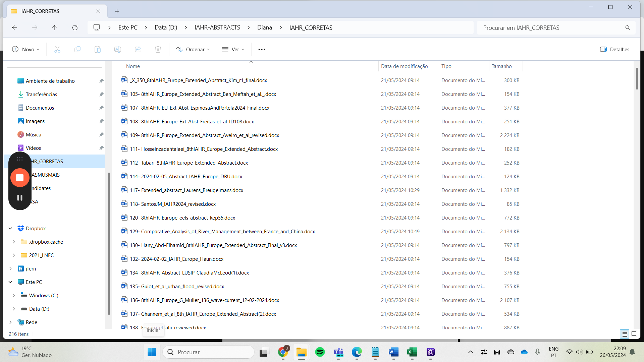
Task: Click the Up directory arrow icon
Action: coord(55,28)
